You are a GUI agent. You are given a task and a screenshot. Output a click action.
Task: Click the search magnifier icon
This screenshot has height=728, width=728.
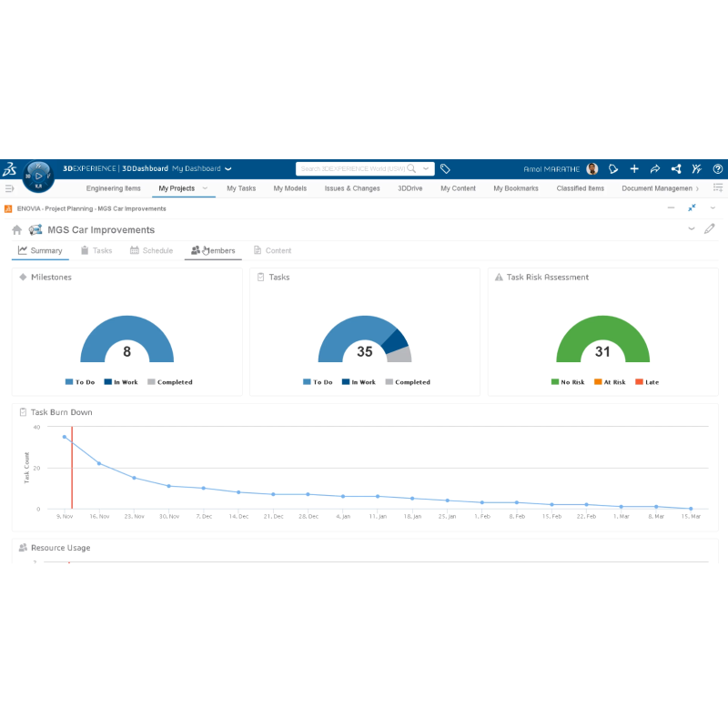[x=411, y=168]
